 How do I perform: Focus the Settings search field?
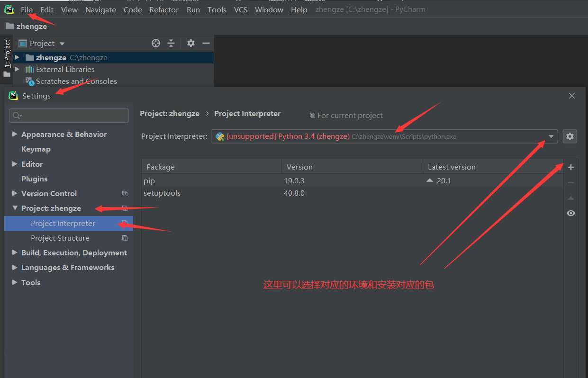point(69,116)
